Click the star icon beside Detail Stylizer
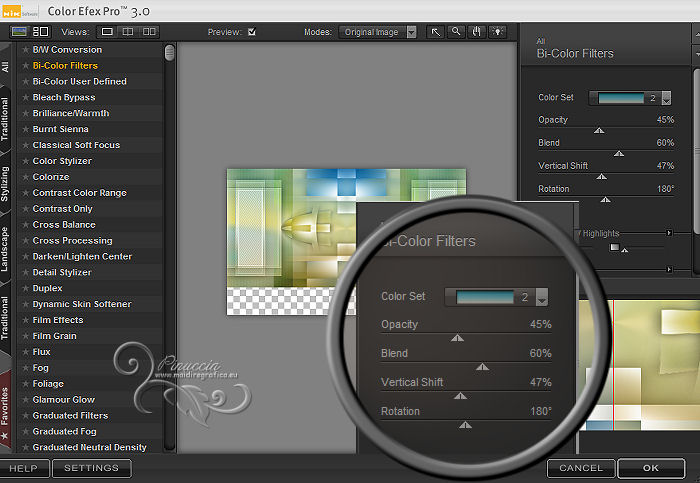Viewport: 700px width, 483px height. [x=25, y=272]
